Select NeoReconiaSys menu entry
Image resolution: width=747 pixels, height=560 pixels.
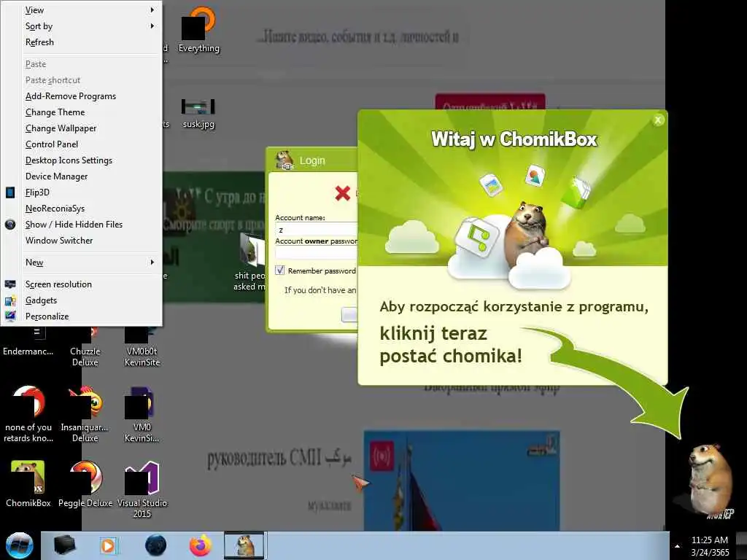pyautogui.click(x=82, y=208)
